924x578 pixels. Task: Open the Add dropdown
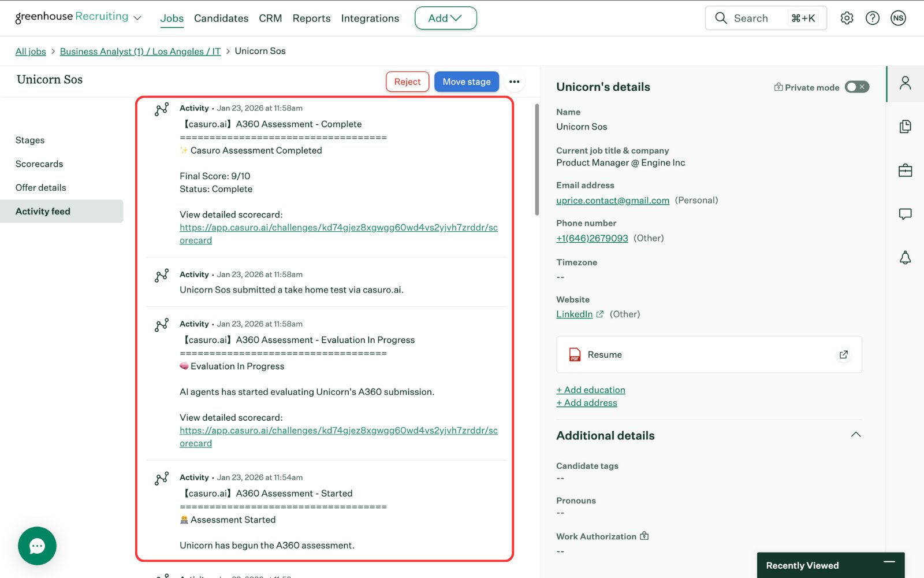(445, 18)
